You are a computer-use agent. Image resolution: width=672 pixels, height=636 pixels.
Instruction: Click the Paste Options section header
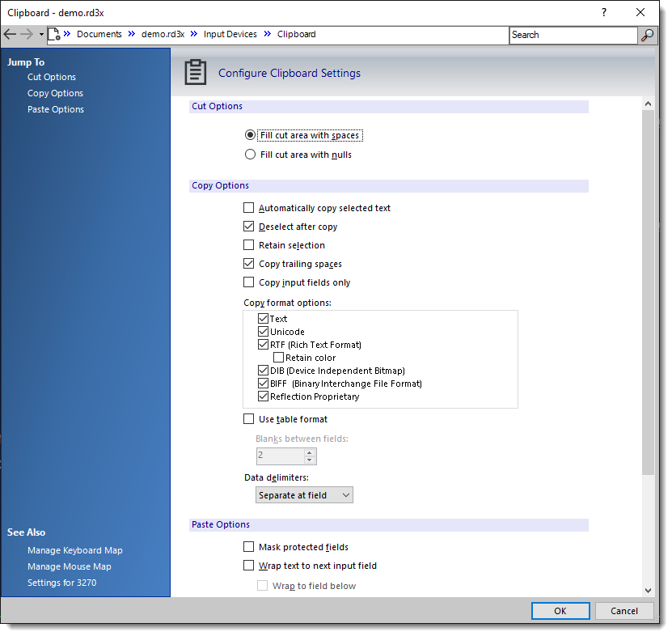(389, 525)
